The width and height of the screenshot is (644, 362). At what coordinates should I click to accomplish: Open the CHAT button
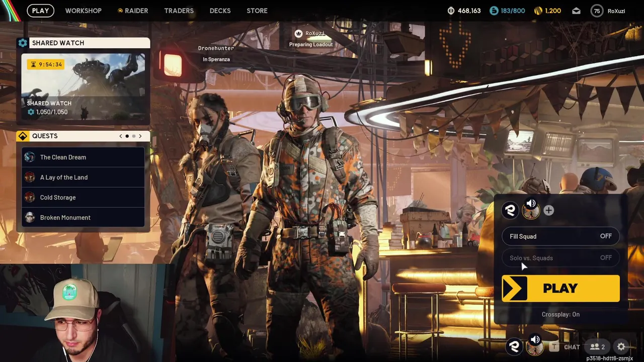(x=572, y=347)
